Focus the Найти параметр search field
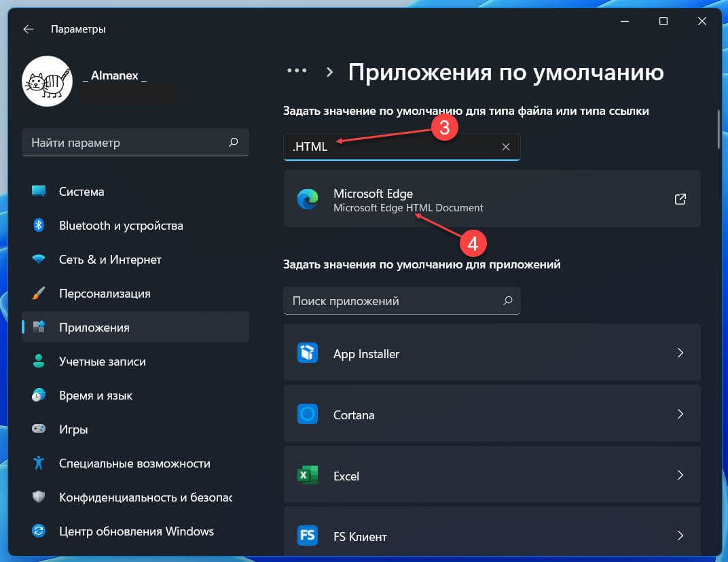 tap(135, 143)
